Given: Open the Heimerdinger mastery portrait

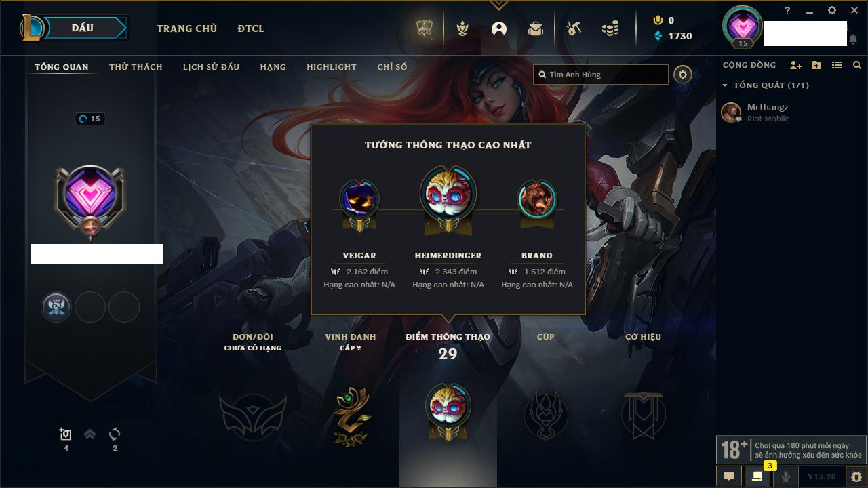Looking at the screenshot, I should (x=448, y=193).
